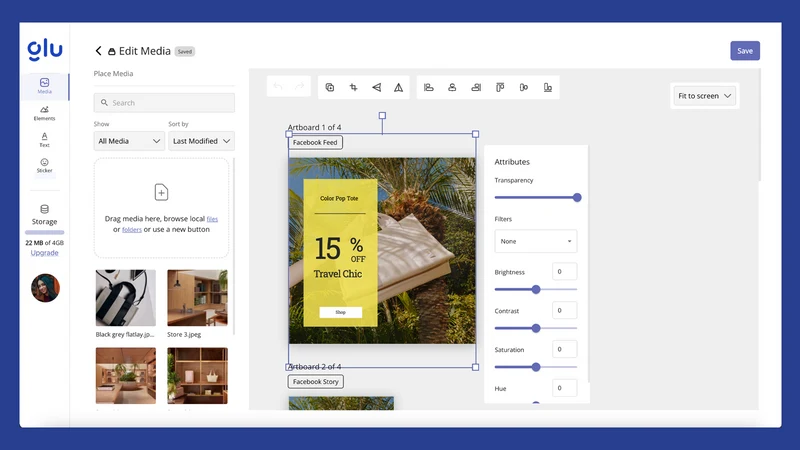The height and width of the screenshot is (450, 800).
Task: Click the Facebook Feed artboard label
Action: (315, 142)
